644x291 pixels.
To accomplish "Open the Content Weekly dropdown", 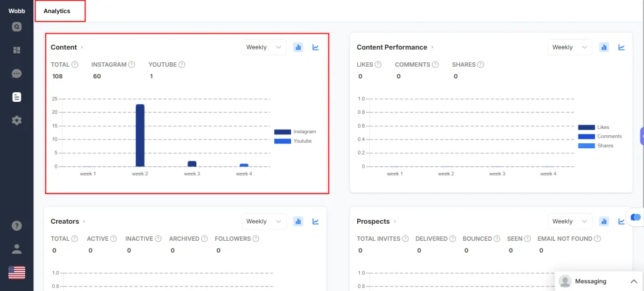I will point(264,47).
